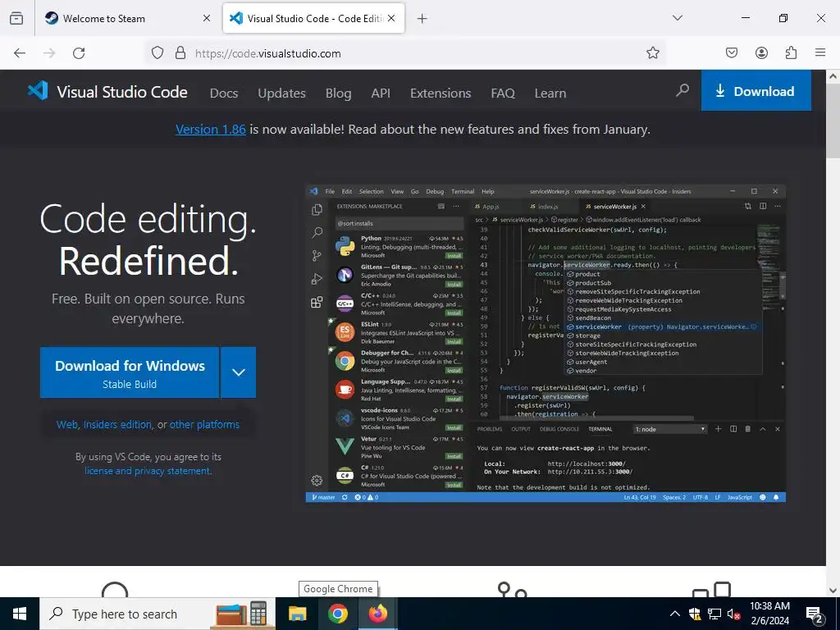Open File Explorer from the taskbar
Image resolution: width=840 pixels, height=630 pixels.
click(x=297, y=614)
